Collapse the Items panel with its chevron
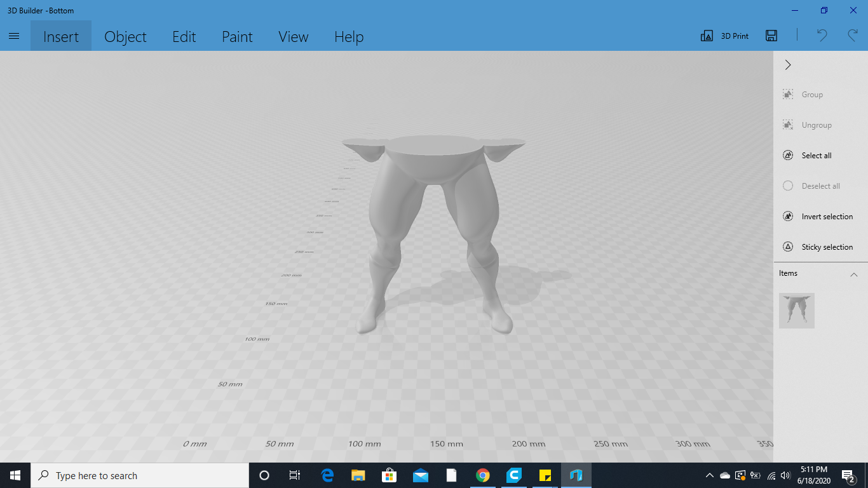 click(x=854, y=274)
